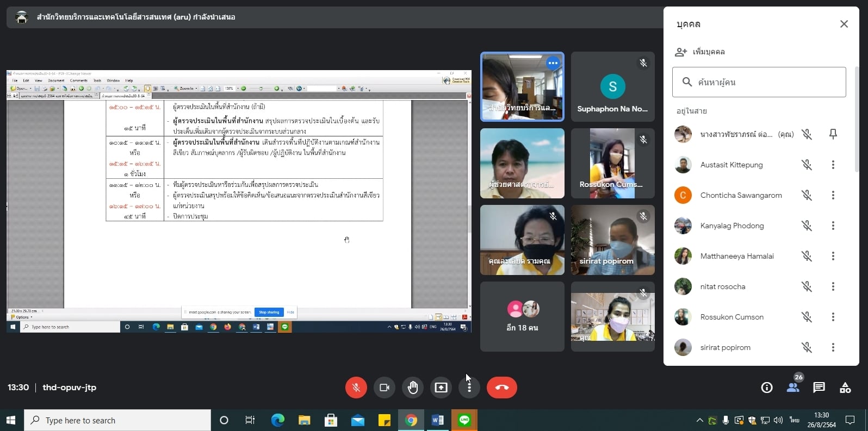Click the People panel scrollbar
Image resolution: width=868 pixels, height=431 pixels.
[857, 120]
